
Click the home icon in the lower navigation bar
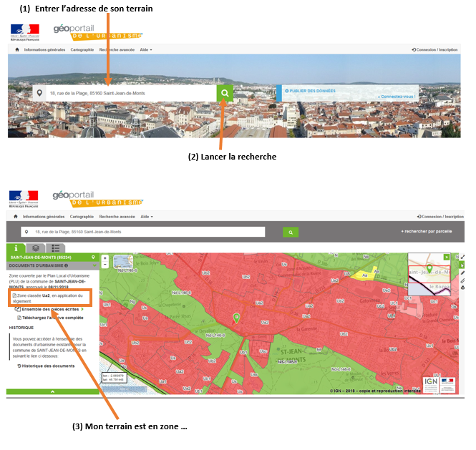(x=15, y=216)
